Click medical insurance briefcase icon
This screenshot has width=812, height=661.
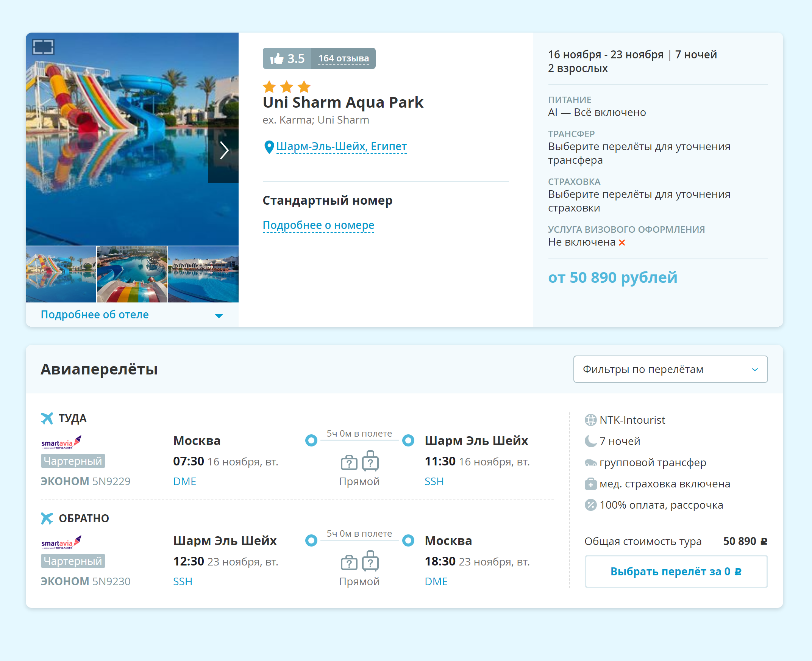590,484
